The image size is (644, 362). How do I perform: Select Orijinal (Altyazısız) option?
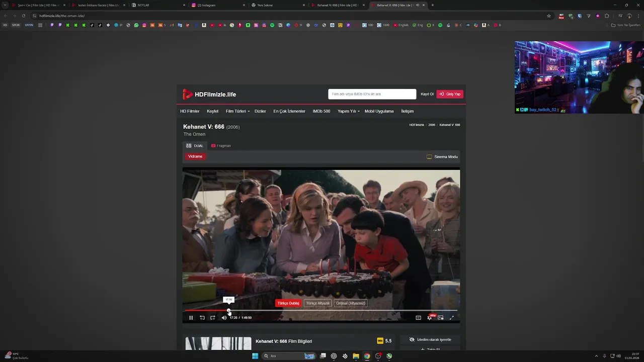[350, 303]
